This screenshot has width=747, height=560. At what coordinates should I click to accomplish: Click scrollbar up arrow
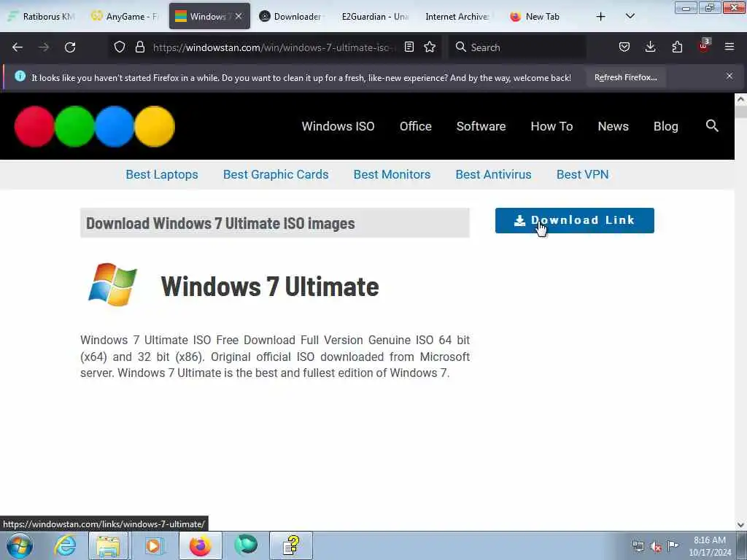tap(740, 99)
